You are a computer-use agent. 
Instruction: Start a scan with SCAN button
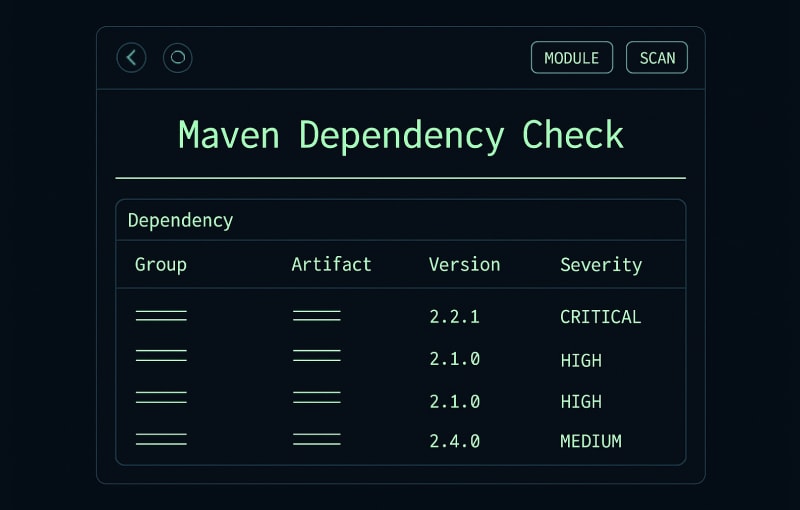657,58
